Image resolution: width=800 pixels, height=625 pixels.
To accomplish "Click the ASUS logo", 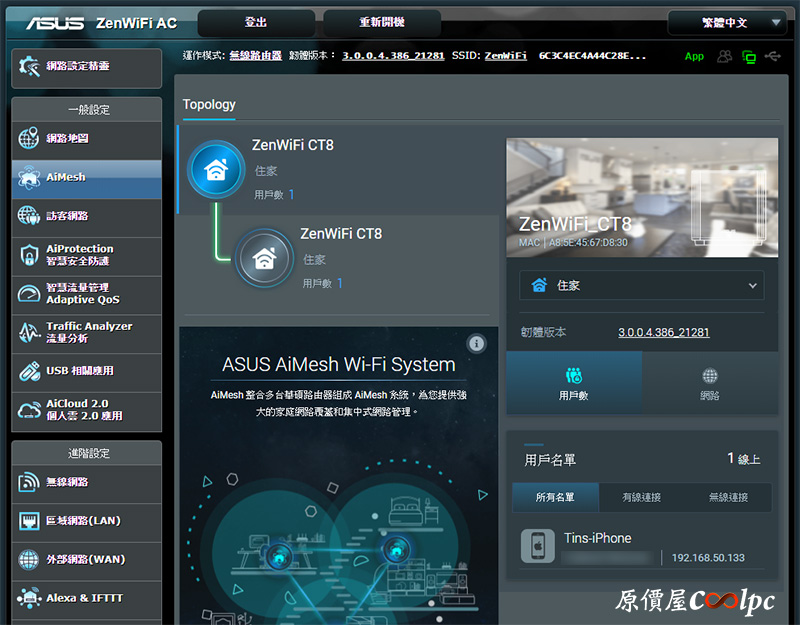I will tap(55, 23).
